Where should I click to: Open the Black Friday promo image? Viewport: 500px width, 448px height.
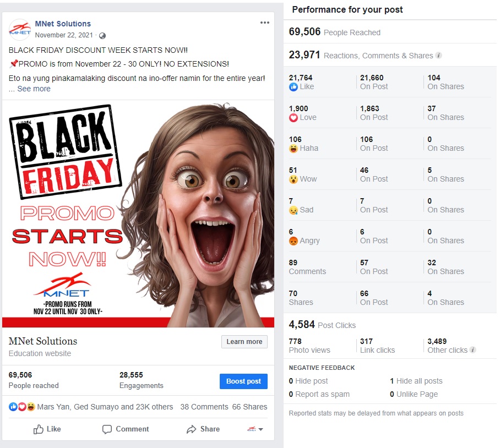(x=138, y=214)
